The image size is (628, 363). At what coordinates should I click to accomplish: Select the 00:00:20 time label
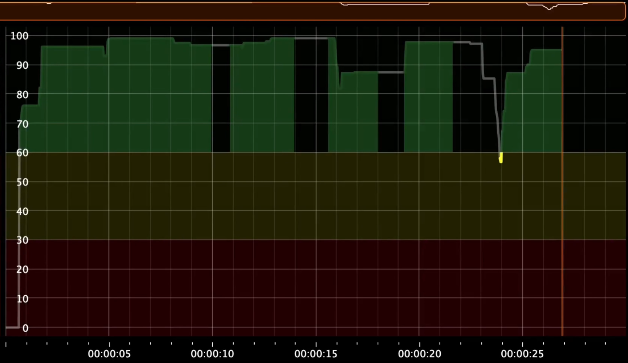click(419, 354)
